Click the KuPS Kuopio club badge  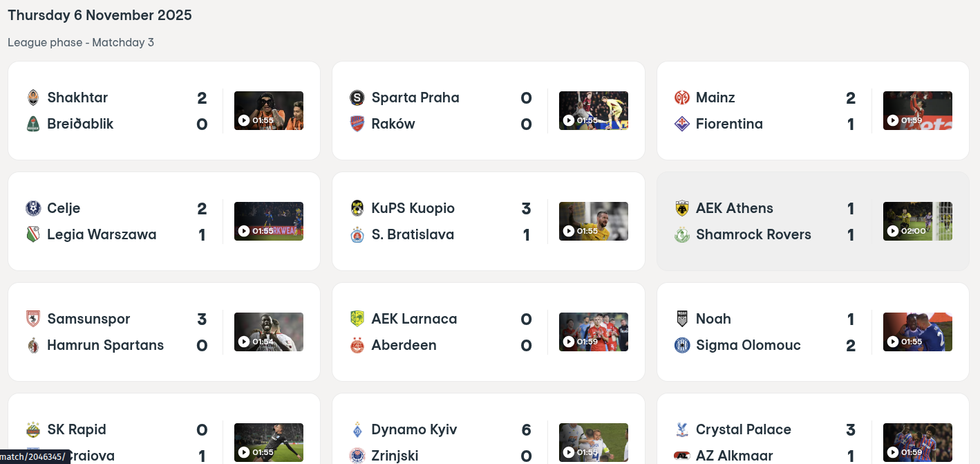357,208
